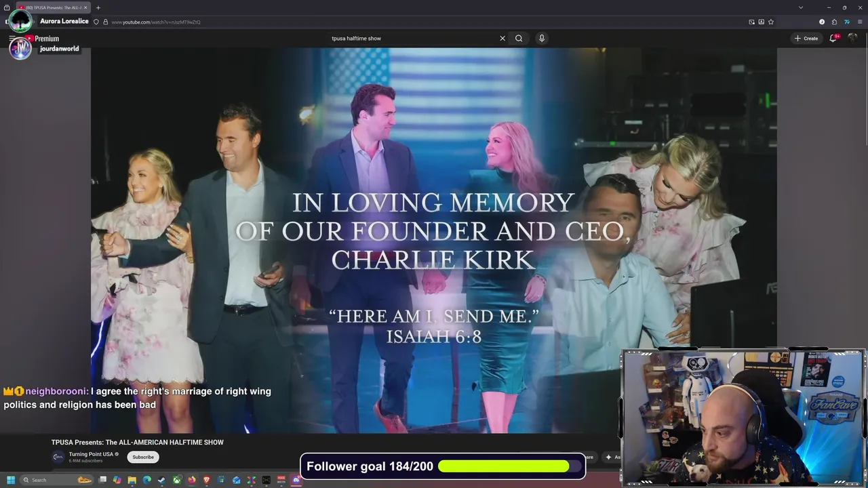
Task: Click the Windows taskbar Search box
Action: pyautogui.click(x=57, y=480)
